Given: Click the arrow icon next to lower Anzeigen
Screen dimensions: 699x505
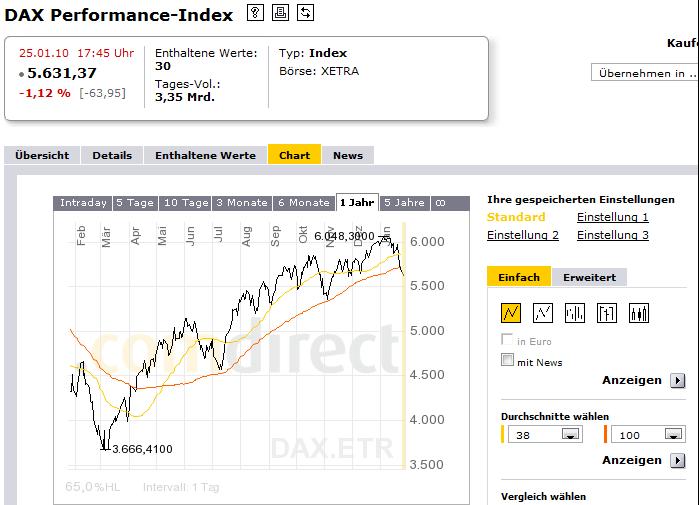Looking at the screenshot, I should tap(678, 460).
